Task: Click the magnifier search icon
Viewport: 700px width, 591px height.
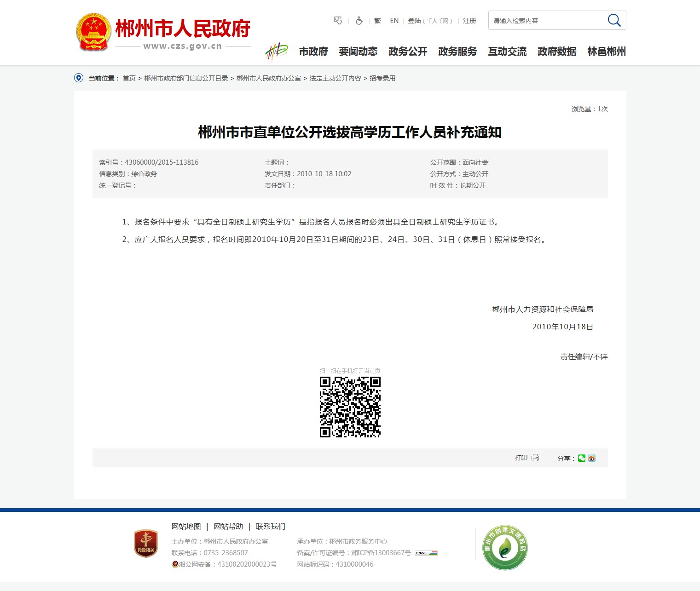Action: 614,20
